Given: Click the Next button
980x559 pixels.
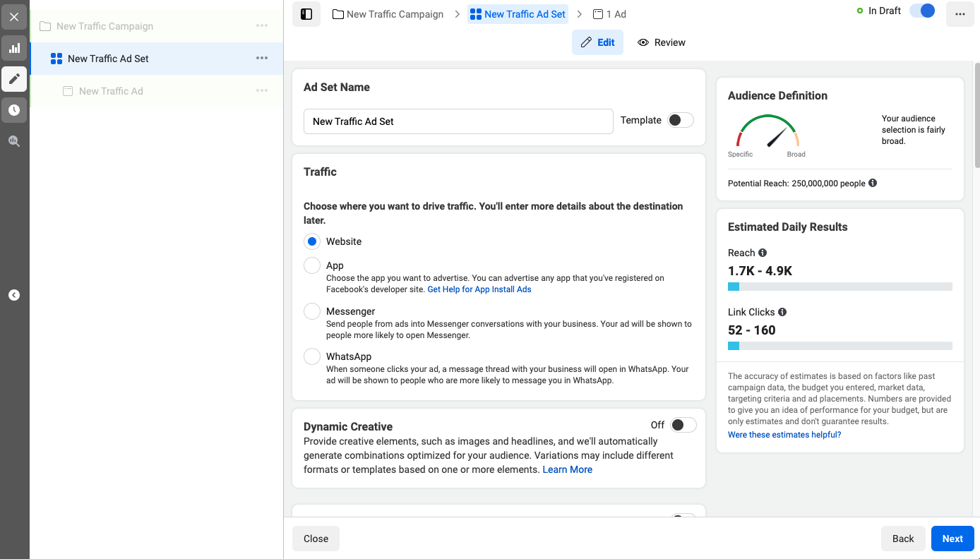Looking at the screenshot, I should [x=952, y=539].
